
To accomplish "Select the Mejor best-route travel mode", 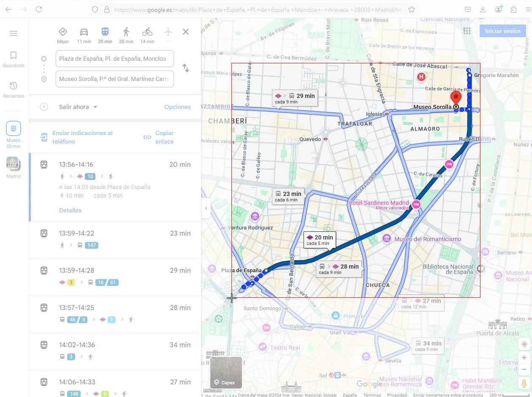I will coord(63,35).
